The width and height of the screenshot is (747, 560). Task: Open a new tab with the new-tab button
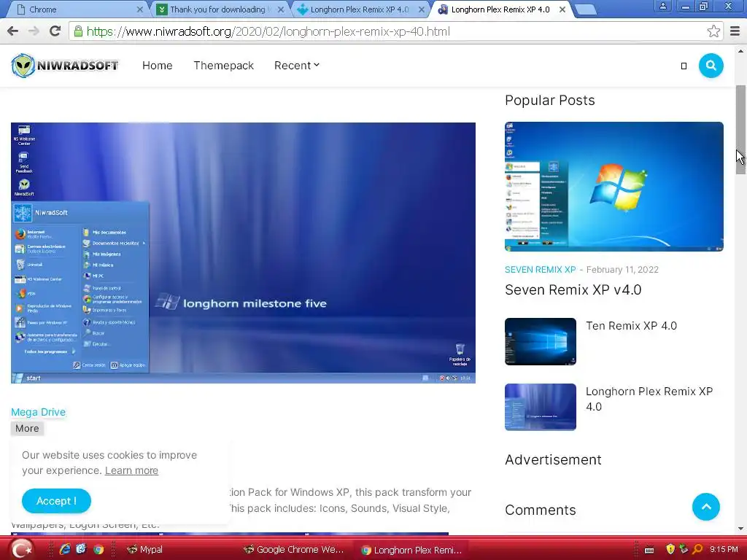tap(585, 9)
